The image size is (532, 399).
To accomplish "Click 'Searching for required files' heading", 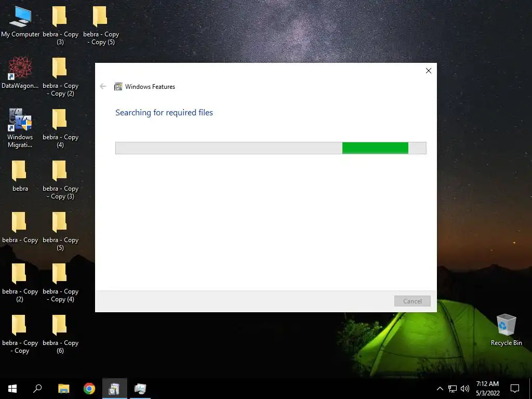I will point(164,113).
